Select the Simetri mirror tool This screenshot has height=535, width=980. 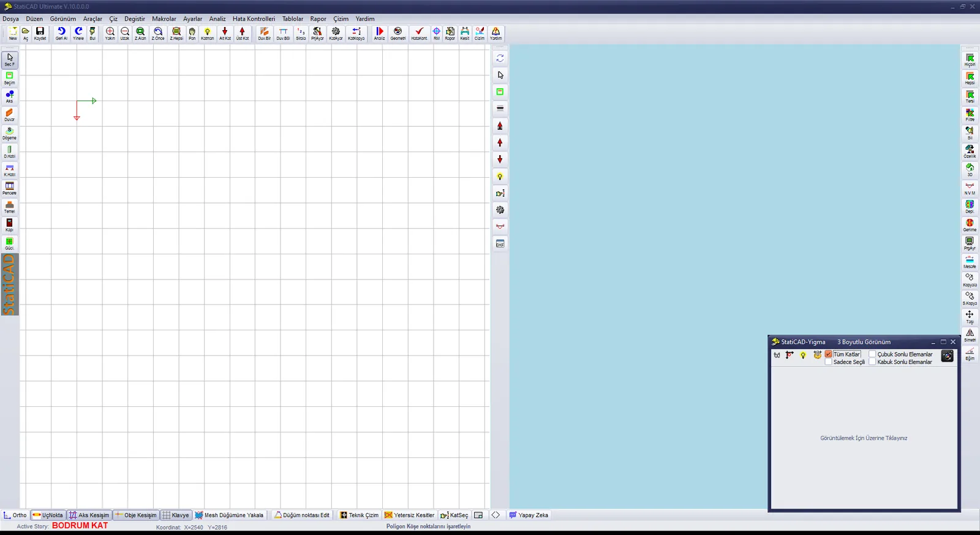coord(970,335)
